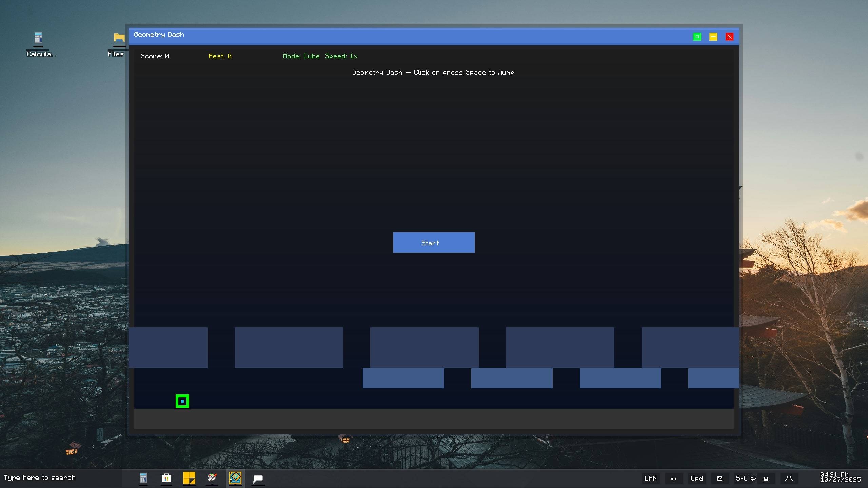Click the green cube player character

pos(182,401)
